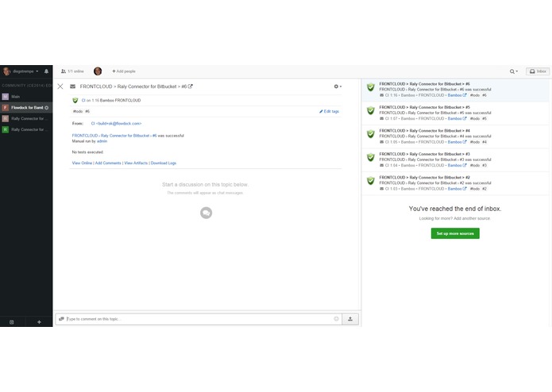Image resolution: width=552 pixels, height=392 pixels.
Task: Click the comment icon left of input
Action: pos(61,319)
